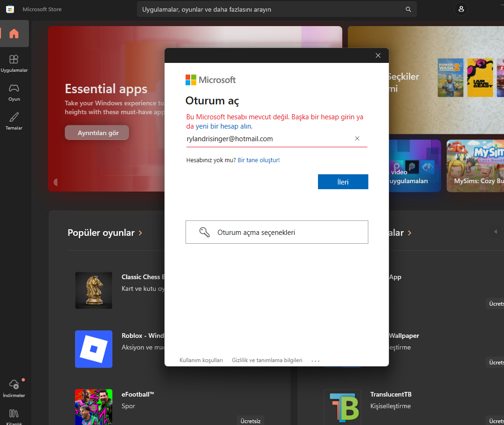Click the previous carousel arrow on the right section
The width and height of the screenshot is (504, 425).
point(496,232)
